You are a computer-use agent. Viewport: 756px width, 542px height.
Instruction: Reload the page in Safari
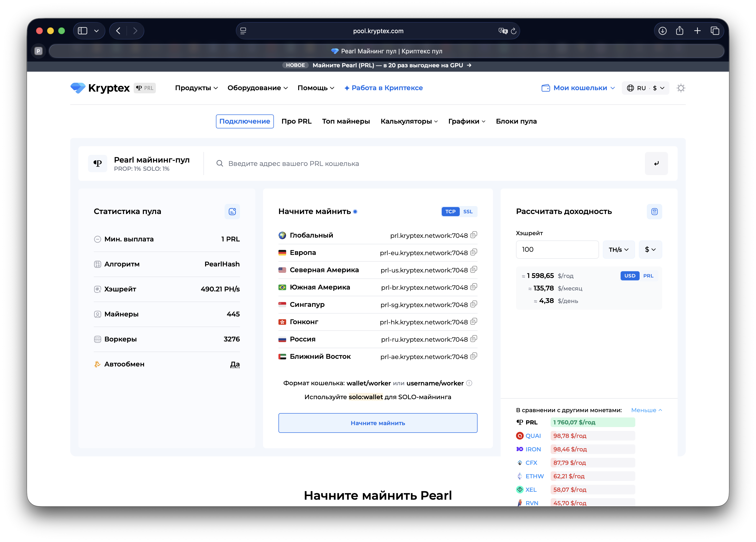[x=514, y=31]
